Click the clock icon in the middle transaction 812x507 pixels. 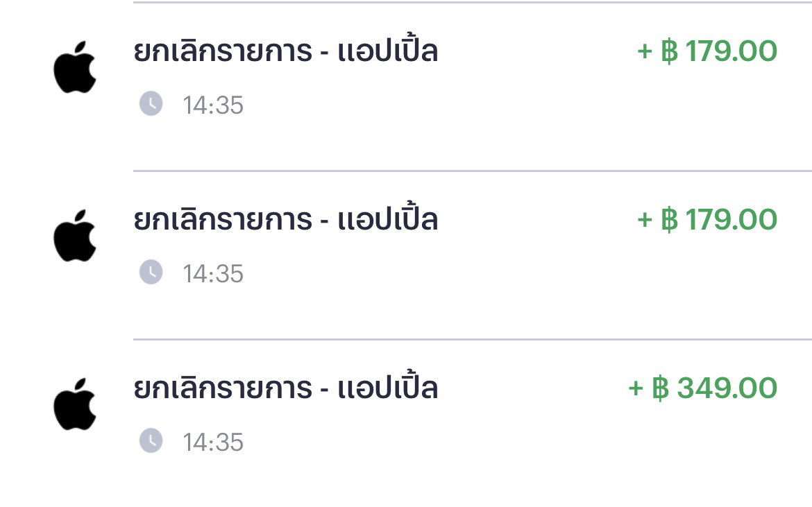pyautogui.click(x=151, y=272)
